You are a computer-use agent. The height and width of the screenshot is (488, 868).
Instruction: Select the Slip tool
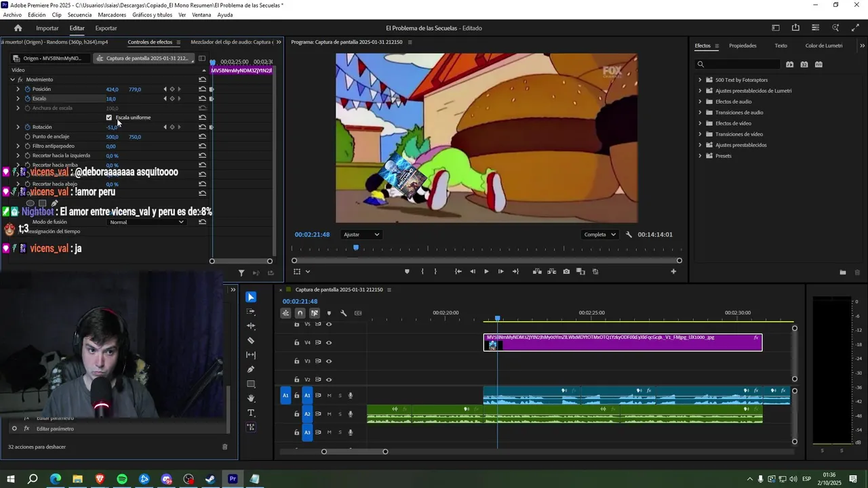tap(251, 355)
